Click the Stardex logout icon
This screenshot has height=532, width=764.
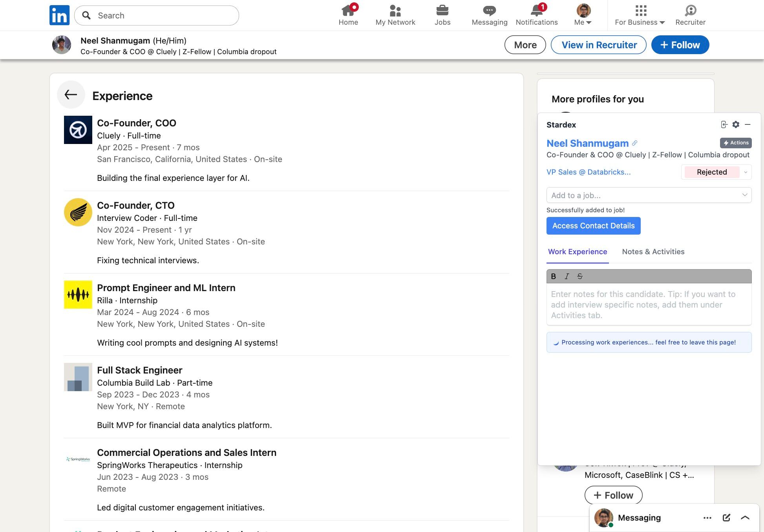tap(724, 124)
